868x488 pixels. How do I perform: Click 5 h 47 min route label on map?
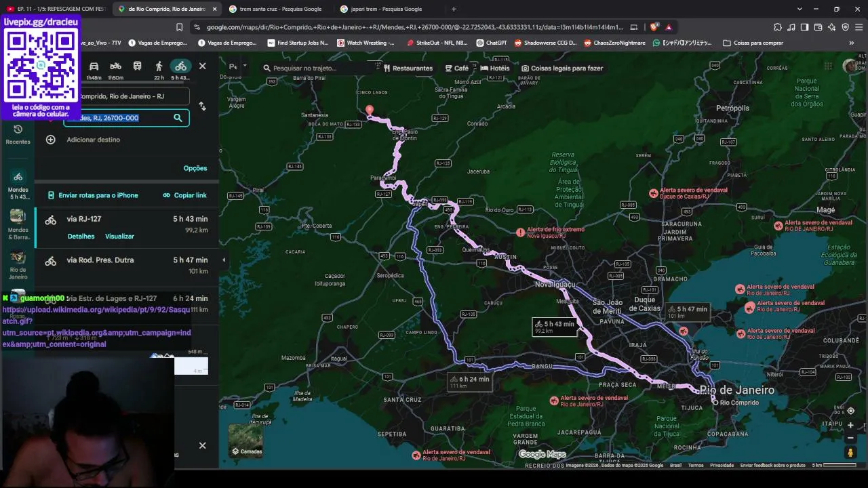pos(688,312)
